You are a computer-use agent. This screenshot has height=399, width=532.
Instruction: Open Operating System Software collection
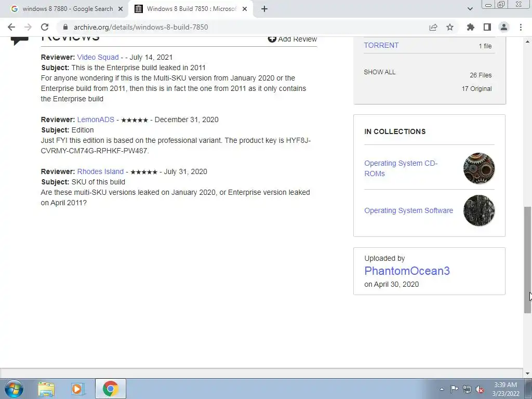[x=409, y=210]
